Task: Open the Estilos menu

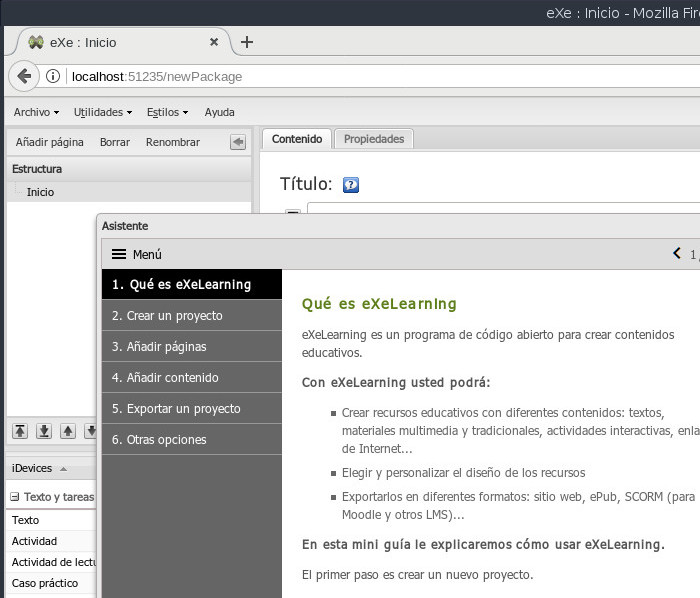Action: (x=167, y=112)
